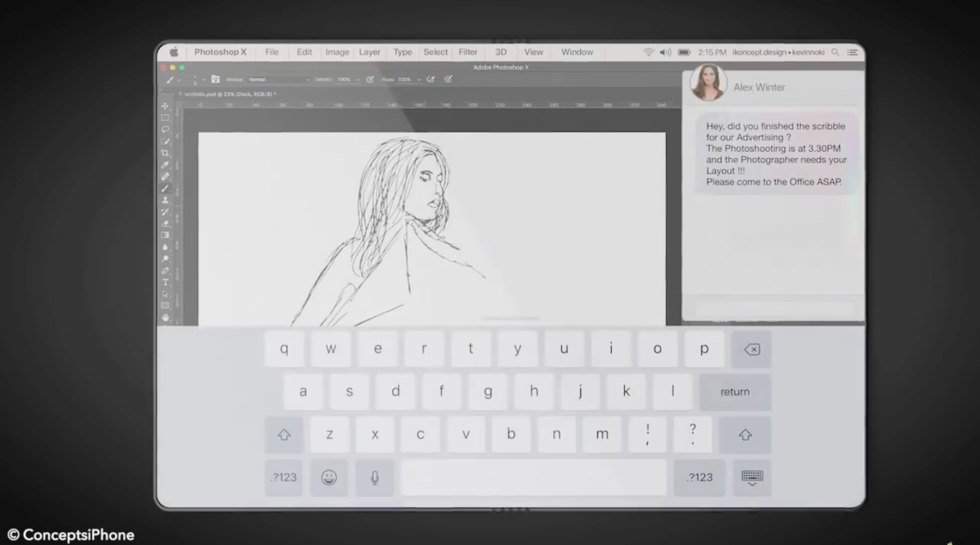
Task: Select the Rectangular Marquee tool
Action: point(165,118)
